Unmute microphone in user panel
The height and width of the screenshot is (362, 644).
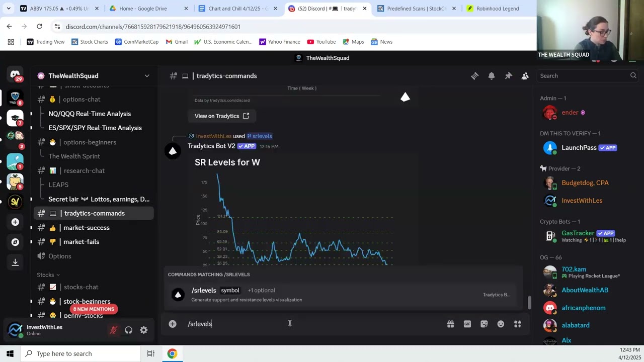click(x=114, y=330)
